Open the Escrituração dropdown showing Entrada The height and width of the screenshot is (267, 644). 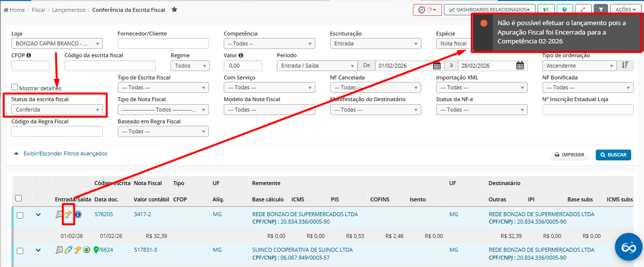click(375, 43)
